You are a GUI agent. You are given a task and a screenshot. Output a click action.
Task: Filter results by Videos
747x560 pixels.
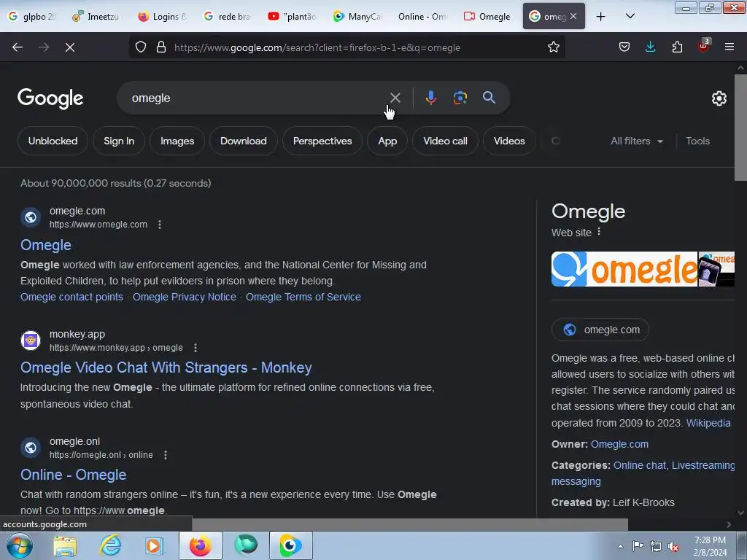(x=509, y=141)
